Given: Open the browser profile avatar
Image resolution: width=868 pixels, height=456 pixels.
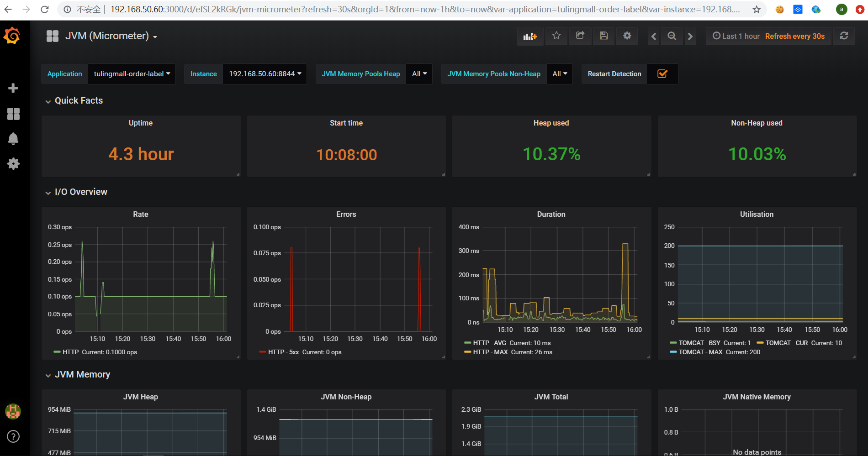Looking at the screenshot, I should (x=842, y=9).
